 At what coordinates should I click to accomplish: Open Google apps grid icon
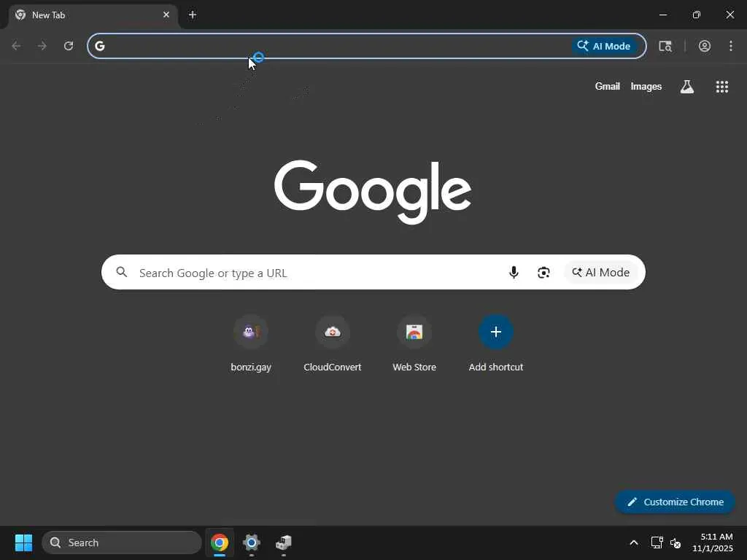click(721, 87)
